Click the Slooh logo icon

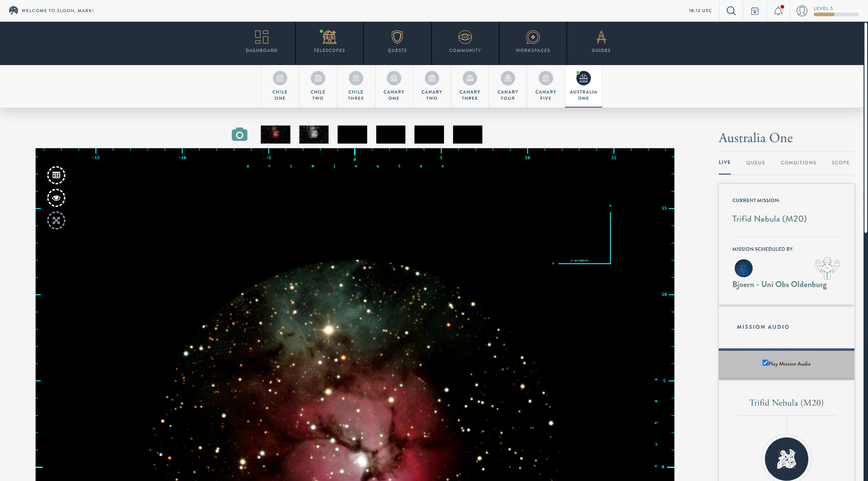point(13,10)
